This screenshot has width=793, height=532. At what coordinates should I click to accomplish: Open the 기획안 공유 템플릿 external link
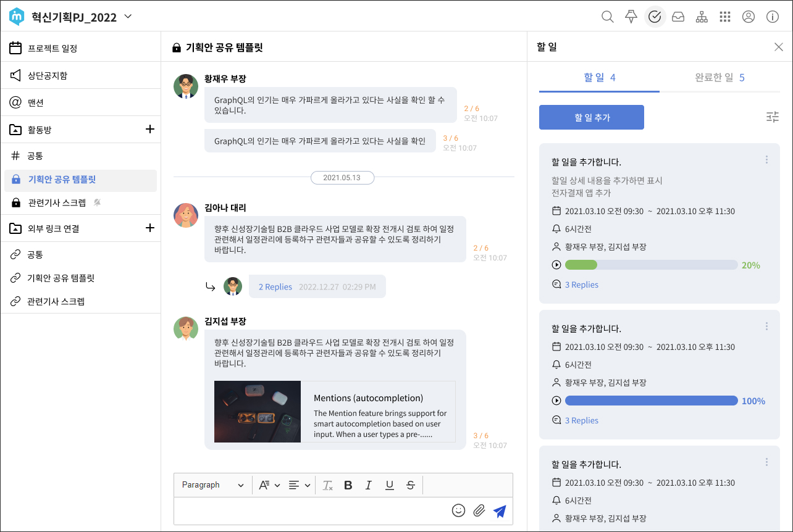click(x=80, y=278)
